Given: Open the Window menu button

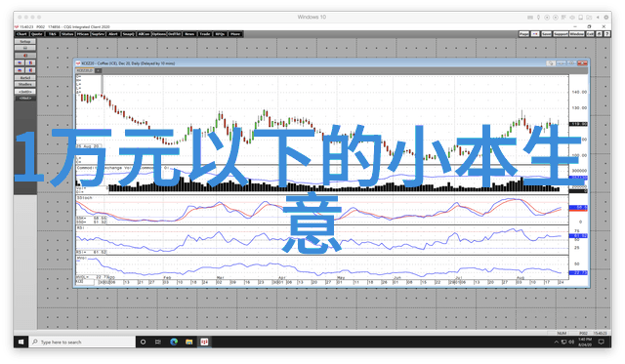Looking at the screenshot, I should tap(576, 34).
